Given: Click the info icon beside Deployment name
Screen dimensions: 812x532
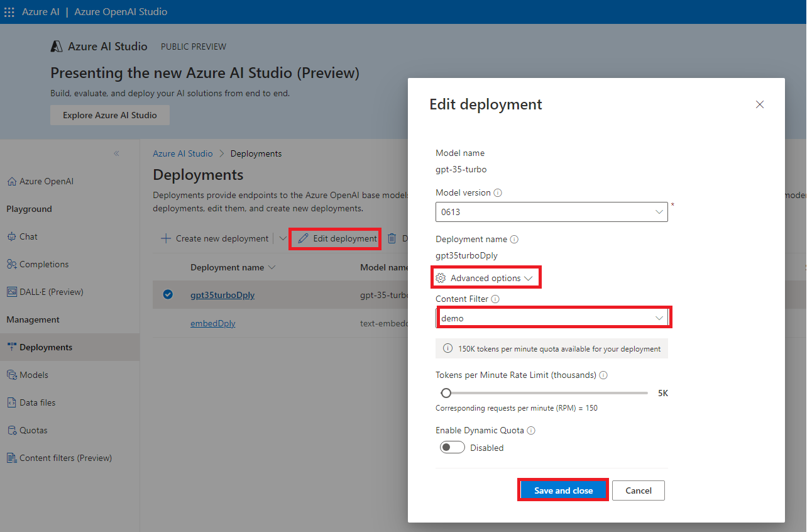Looking at the screenshot, I should click(x=514, y=240).
